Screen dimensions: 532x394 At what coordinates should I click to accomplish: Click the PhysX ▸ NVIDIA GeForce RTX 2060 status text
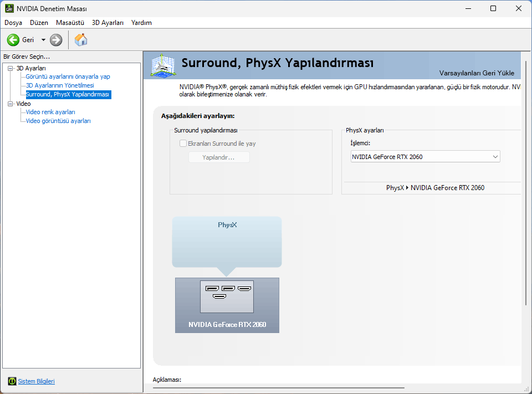click(x=435, y=188)
